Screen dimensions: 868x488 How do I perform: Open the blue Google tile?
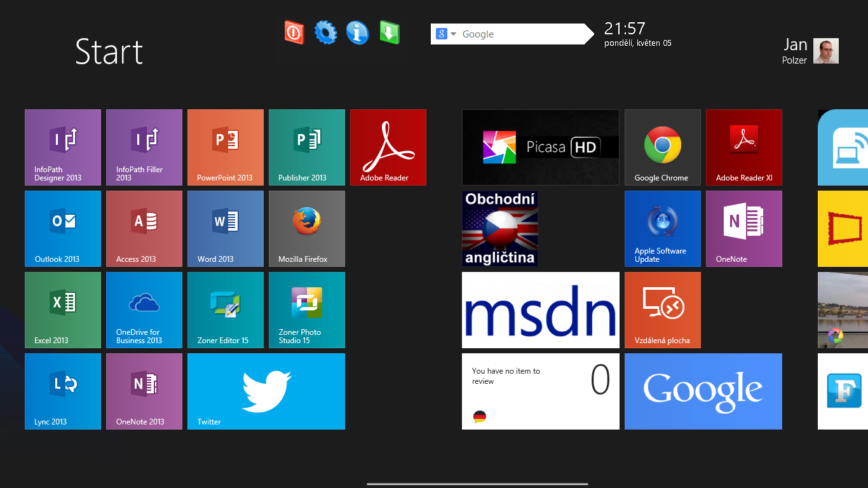coord(703,391)
